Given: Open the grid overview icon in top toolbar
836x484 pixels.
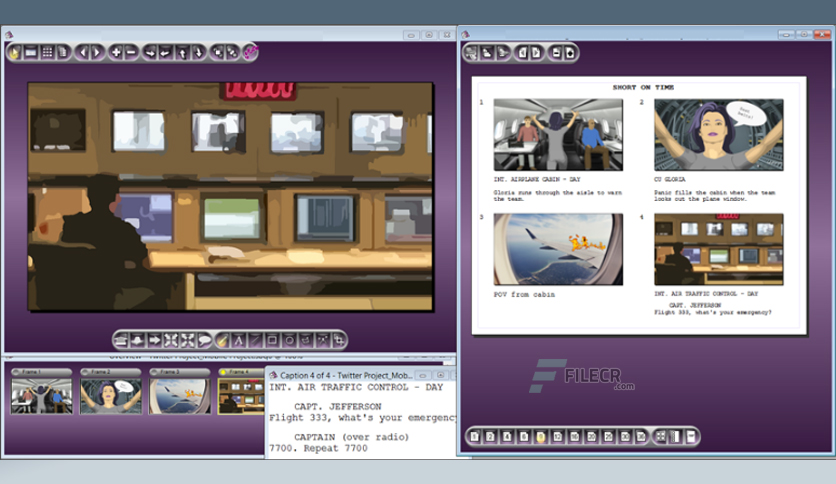Looking at the screenshot, I should click(x=47, y=52).
